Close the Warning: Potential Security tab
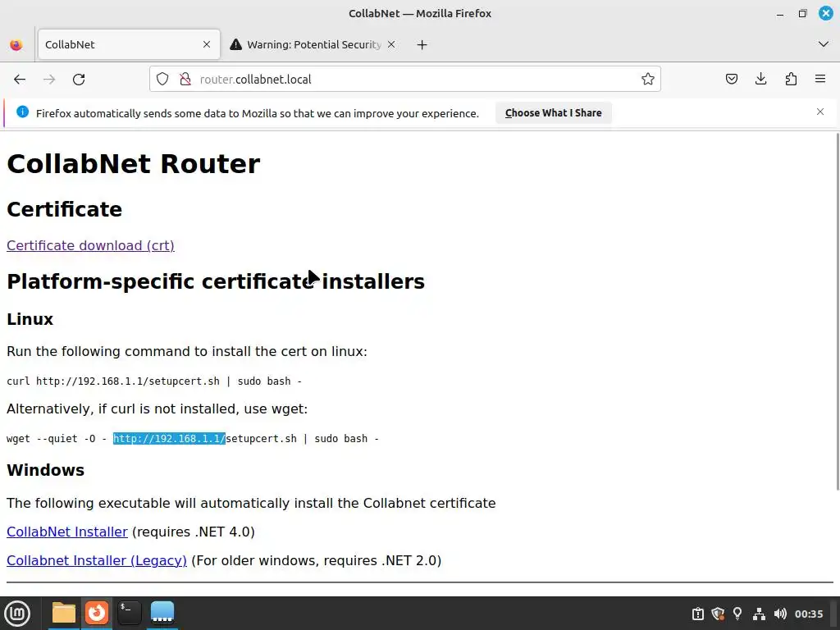This screenshot has height=630, width=840. click(x=391, y=44)
